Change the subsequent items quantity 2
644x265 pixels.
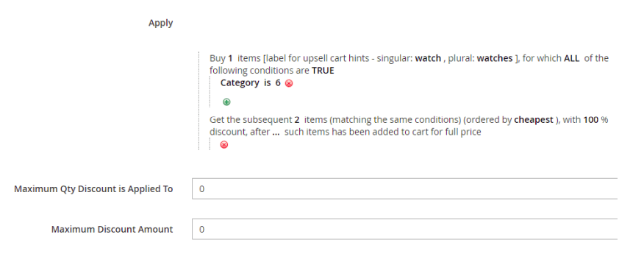coord(296,120)
